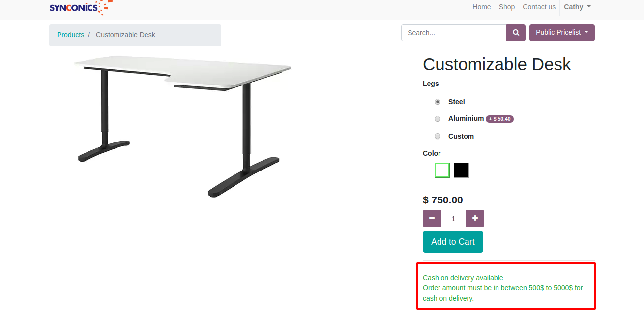The width and height of the screenshot is (644, 313).
Task: Select the Steel legs option
Action: pos(438,102)
